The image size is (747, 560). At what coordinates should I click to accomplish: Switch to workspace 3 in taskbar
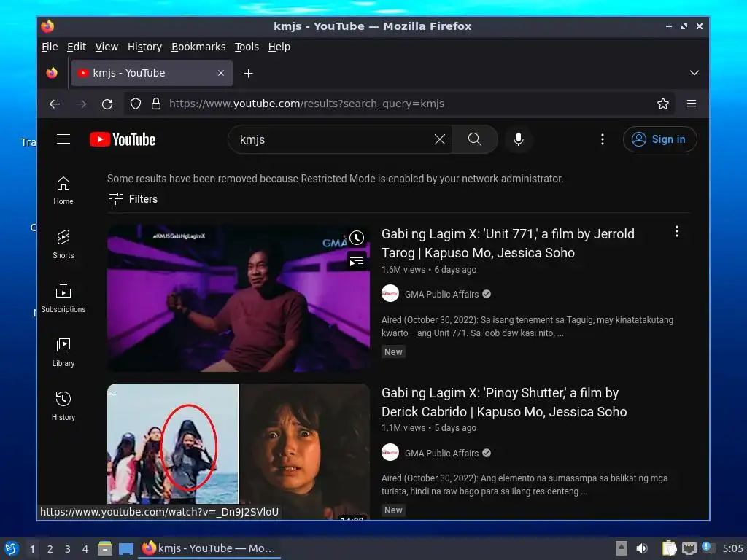[x=68, y=549]
